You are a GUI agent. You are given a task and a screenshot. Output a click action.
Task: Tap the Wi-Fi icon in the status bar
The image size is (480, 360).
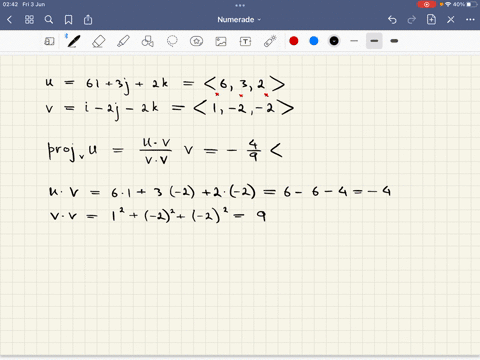tap(448, 4)
